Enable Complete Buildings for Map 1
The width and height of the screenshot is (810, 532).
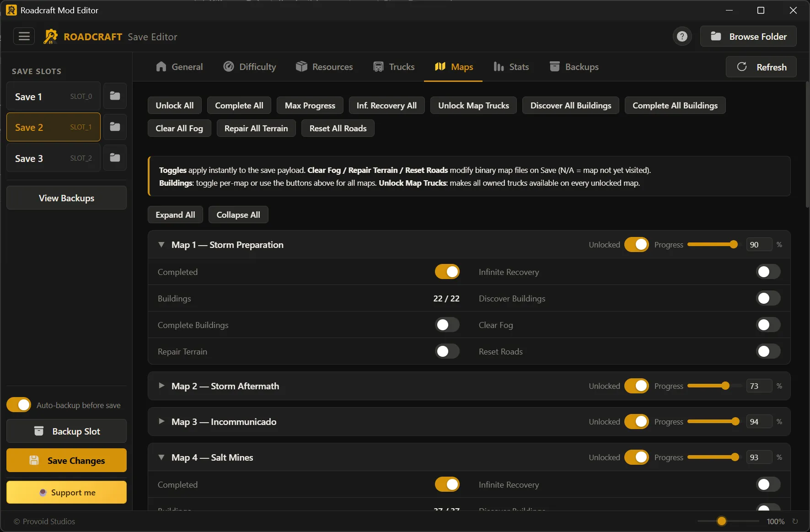pos(447,325)
